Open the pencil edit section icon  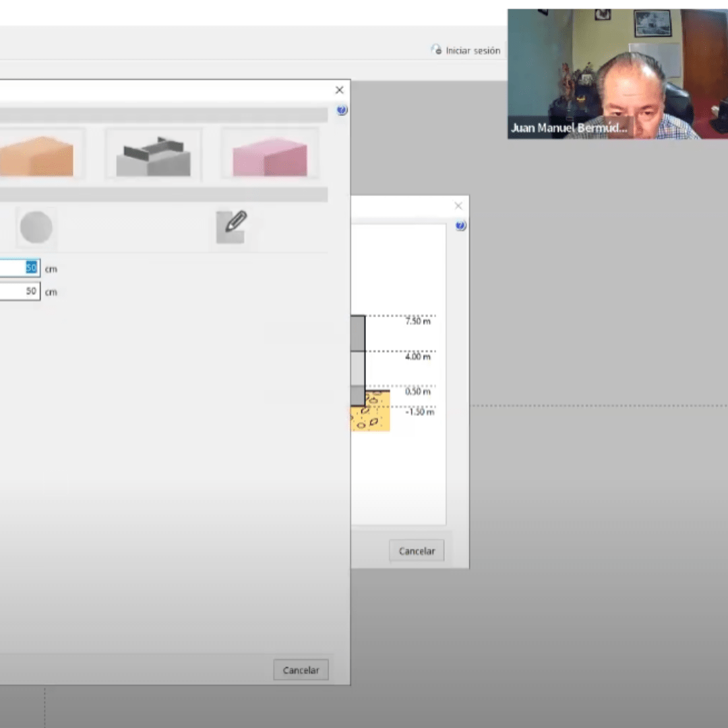click(231, 227)
